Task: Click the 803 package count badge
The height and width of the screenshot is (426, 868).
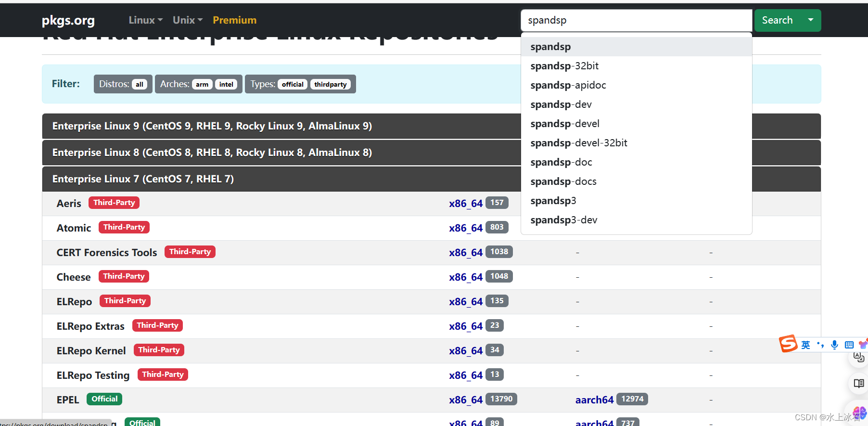Action: point(497,227)
